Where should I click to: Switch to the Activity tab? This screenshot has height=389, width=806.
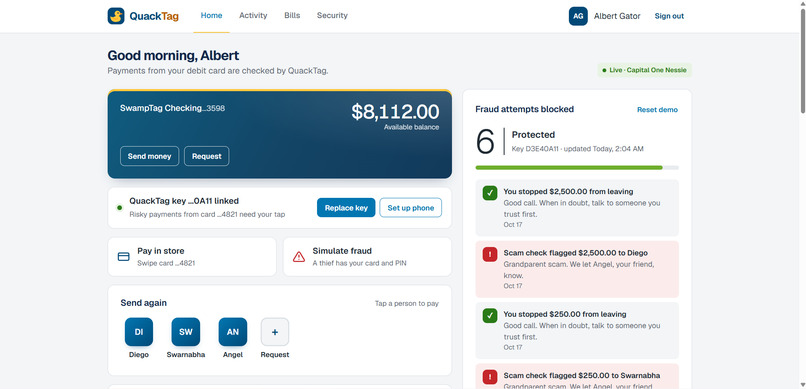coord(253,15)
